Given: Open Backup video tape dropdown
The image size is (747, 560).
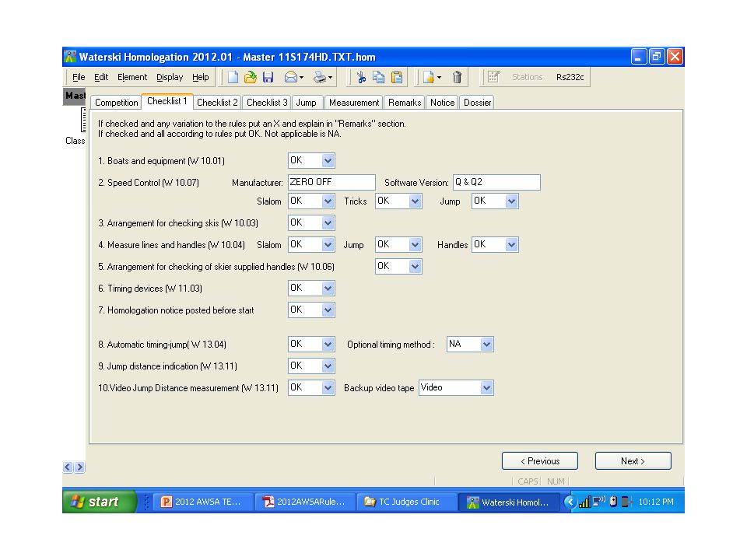Looking at the screenshot, I should 486,388.
